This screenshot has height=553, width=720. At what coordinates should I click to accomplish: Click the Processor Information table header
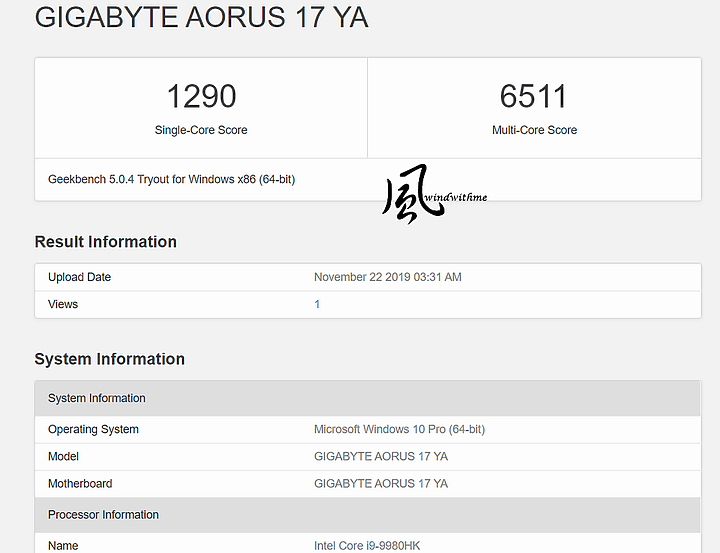coord(367,515)
